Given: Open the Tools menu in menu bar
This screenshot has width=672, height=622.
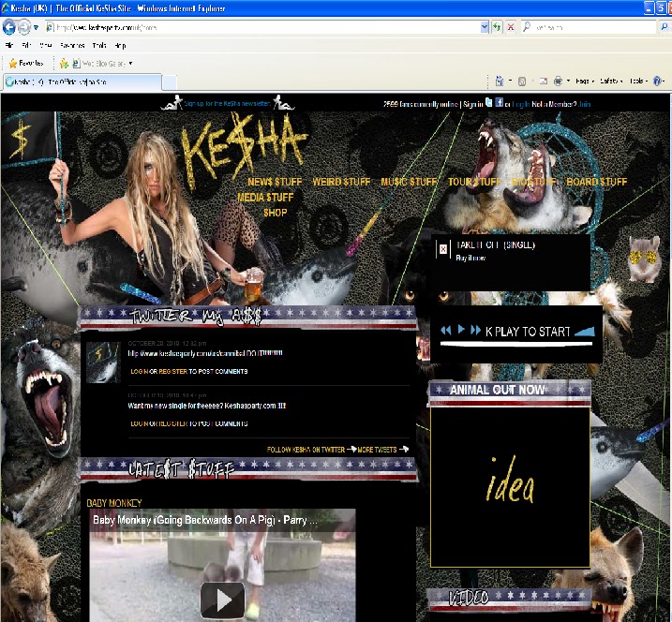Looking at the screenshot, I should pos(99,45).
